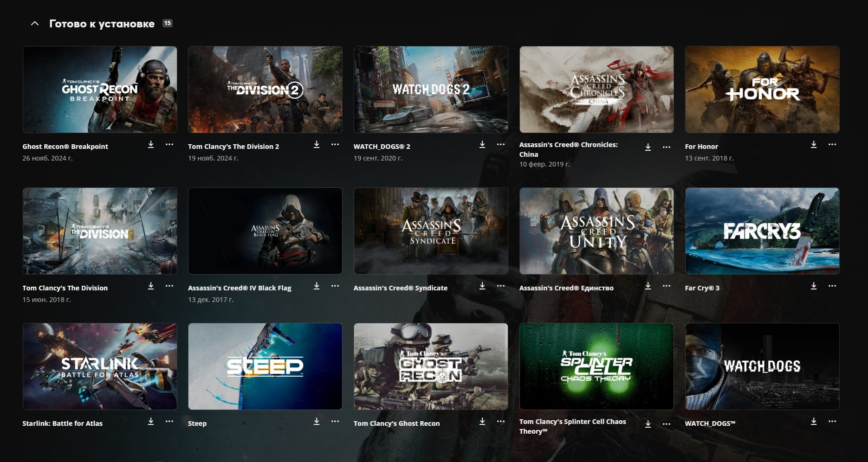Click the "10 февр. 2019 г." date
This screenshot has width=868, height=462.
pos(544,164)
